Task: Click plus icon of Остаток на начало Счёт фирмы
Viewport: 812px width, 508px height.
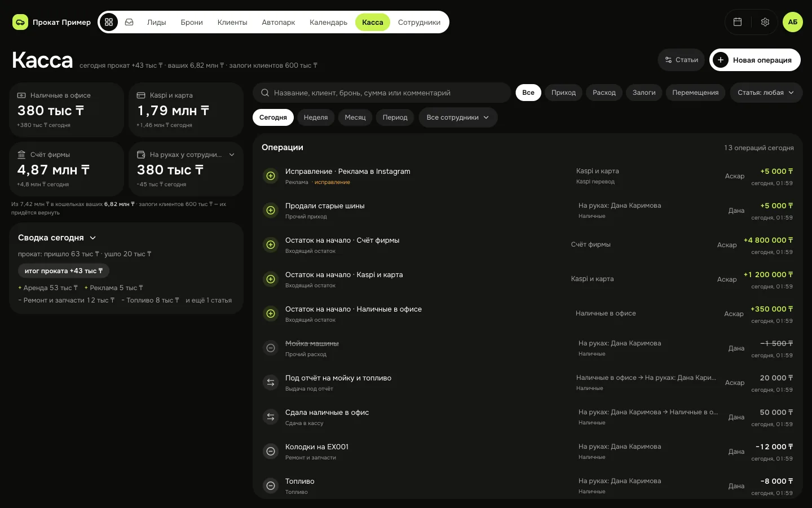Action: click(271, 245)
